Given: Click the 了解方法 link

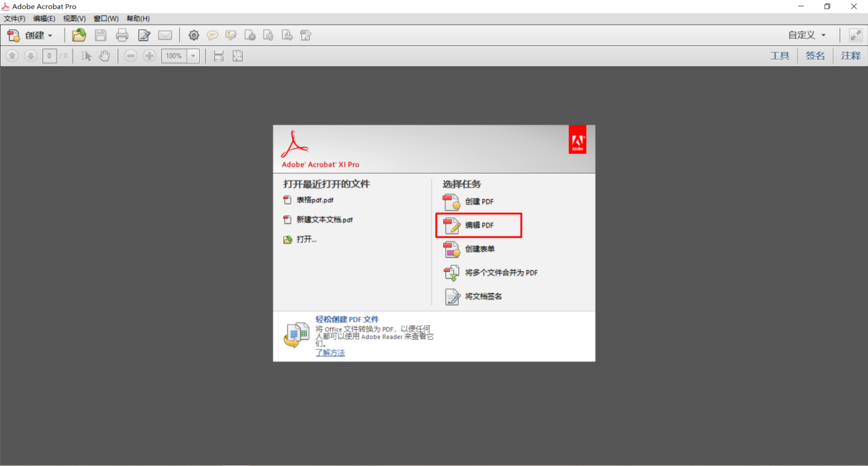Looking at the screenshot, I should [x=330, y=353].
